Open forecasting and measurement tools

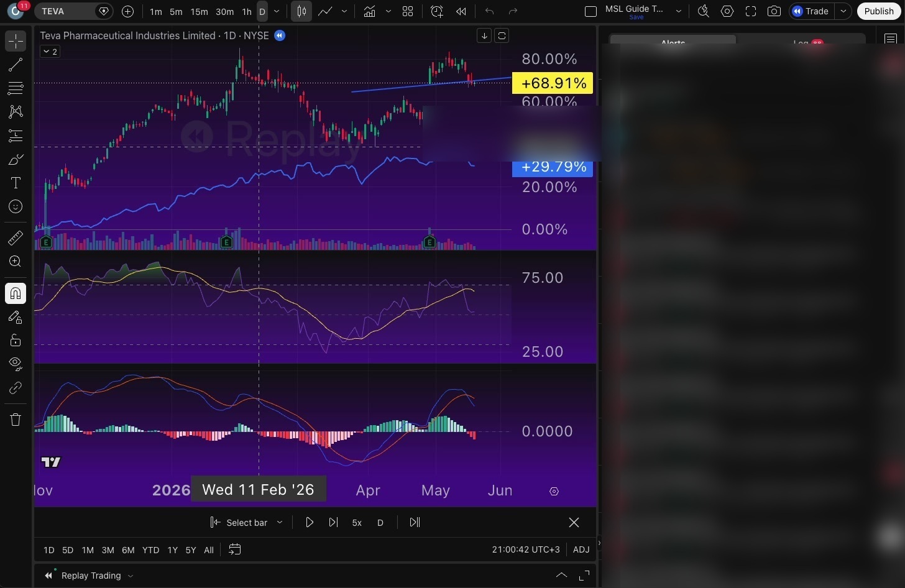pos(16,136)
